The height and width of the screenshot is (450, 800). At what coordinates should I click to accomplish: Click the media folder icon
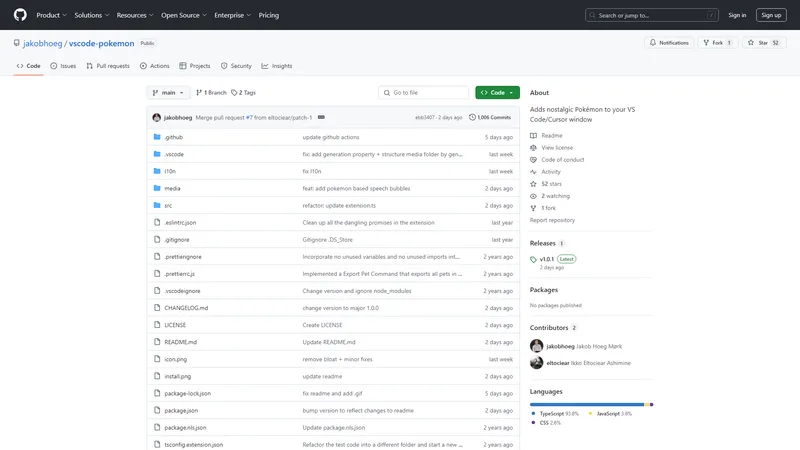click(x=157, y=188)
